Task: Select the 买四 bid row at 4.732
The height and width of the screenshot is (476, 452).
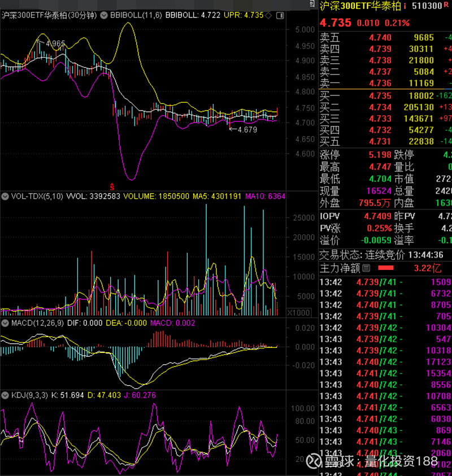Action: pos(385,130)
